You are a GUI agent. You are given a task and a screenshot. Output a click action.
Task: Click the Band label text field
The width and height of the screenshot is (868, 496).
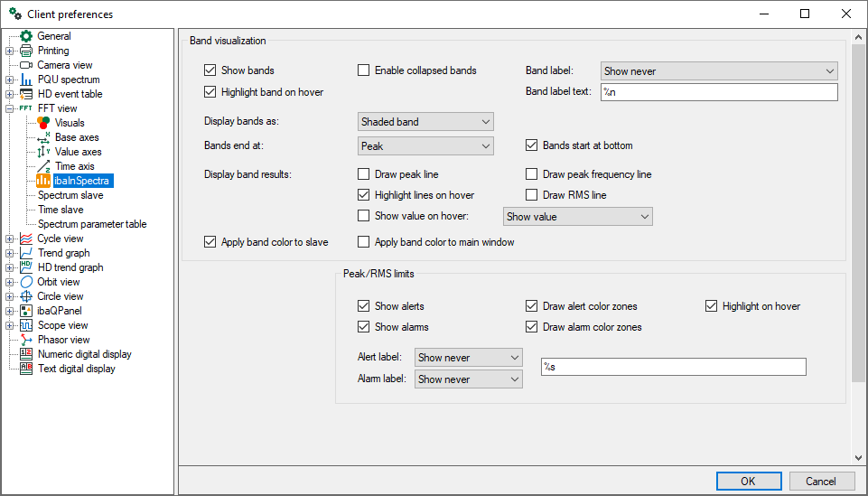718,92
